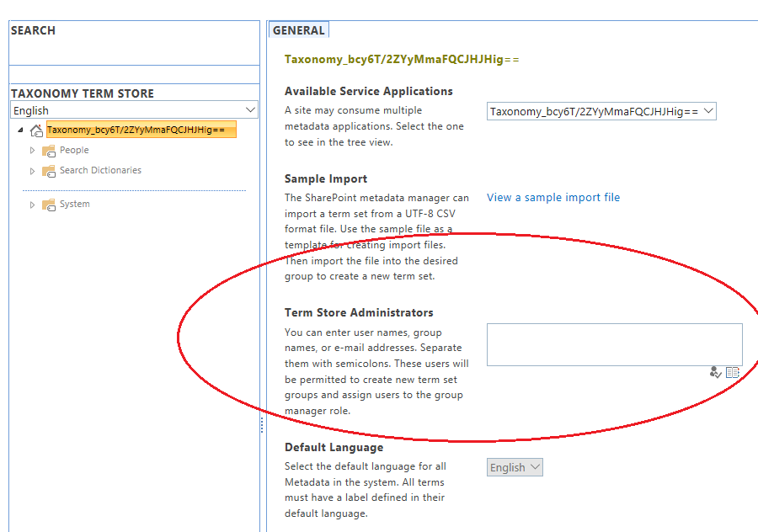Open View a sample import file link
758x532 pixels.
pos(553,197)
